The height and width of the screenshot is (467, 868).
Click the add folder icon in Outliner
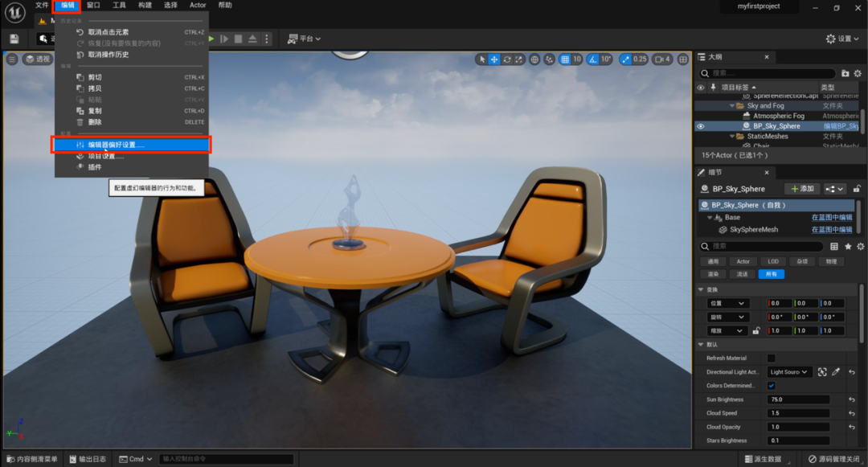tap(845, 73)
